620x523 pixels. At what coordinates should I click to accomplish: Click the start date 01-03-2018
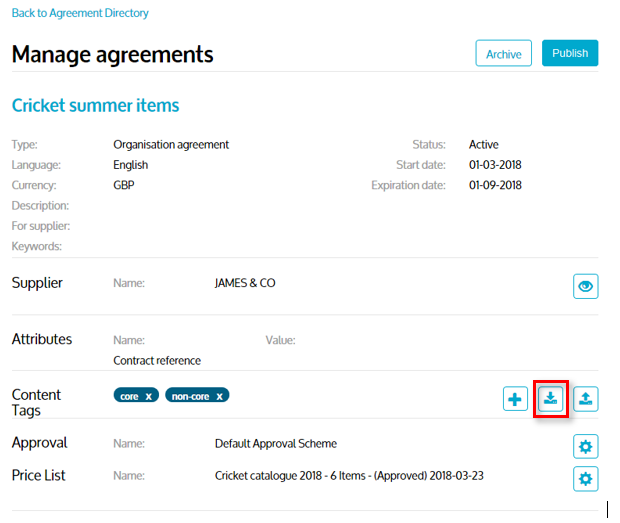point(495,165)
